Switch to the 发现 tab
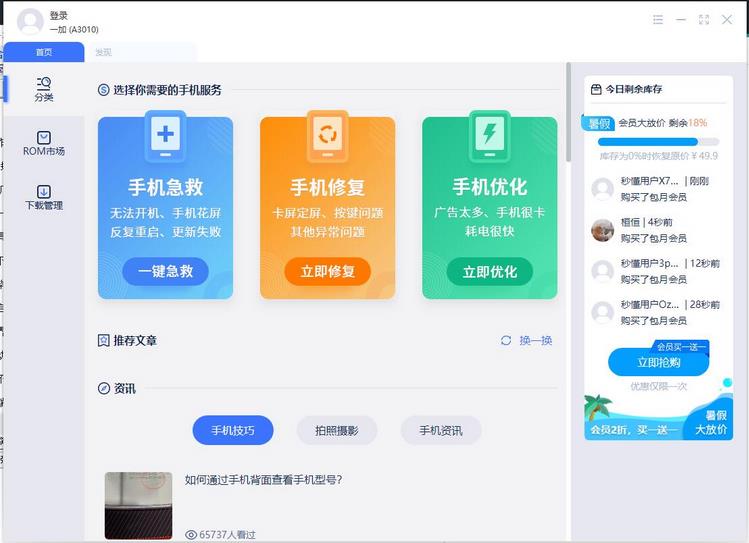Image resolution: width=749 pixels, height=543 pixels. tap(103, 52)
